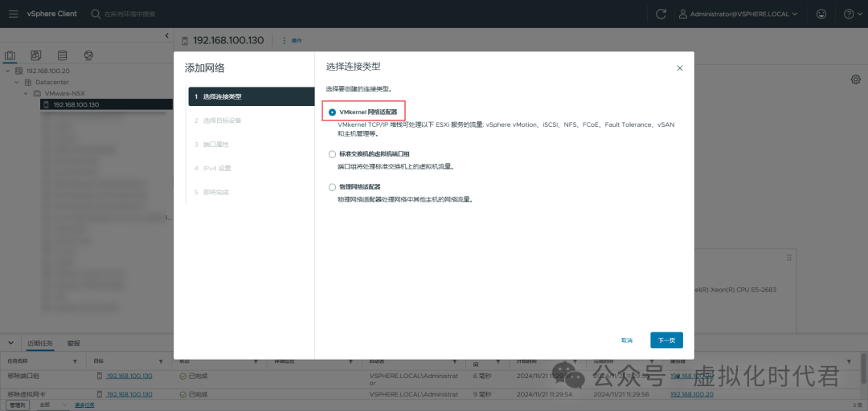Open the feedback smiley icon

(821, 14)
